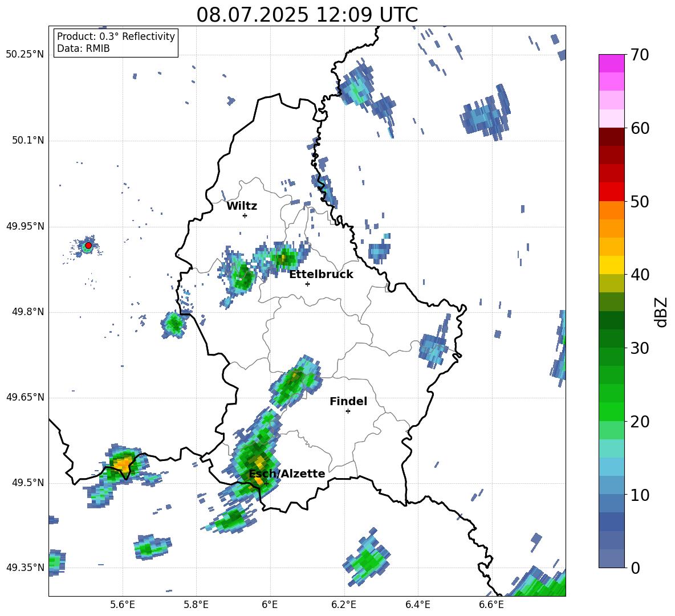Click the 5.6°E longitude label
This screenshot has width=675, height=616.
point(123,605)
